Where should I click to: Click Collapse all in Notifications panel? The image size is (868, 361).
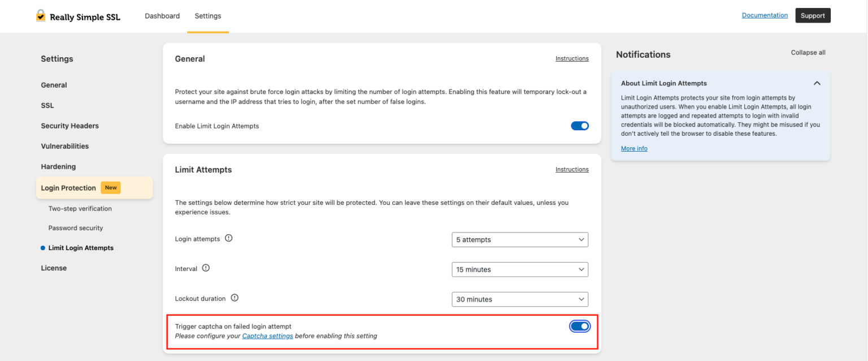pyautogui.click(x=808, y=52)
